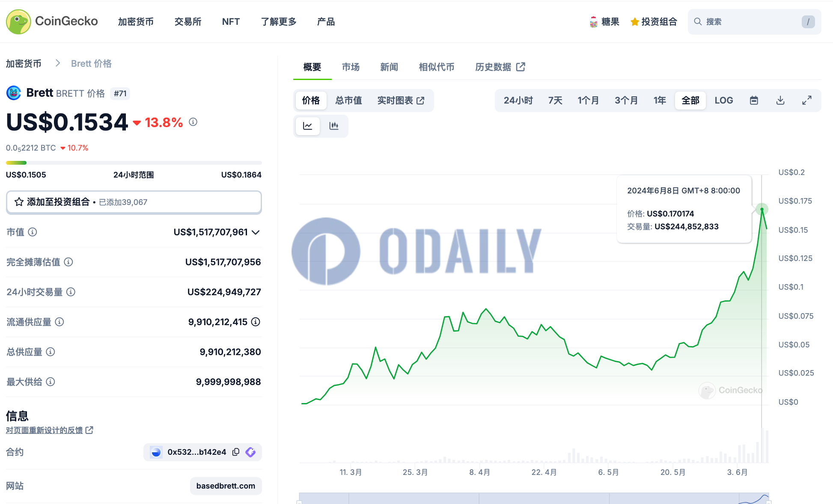The image size is (833, 504).
Task: Select 24小时 time range
Action: pyautogui.click(x=518, y=101)
